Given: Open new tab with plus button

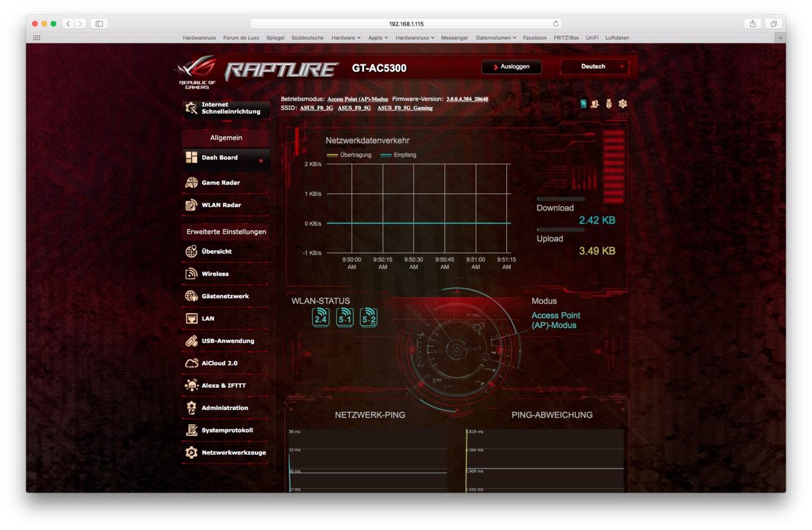Looking at the screenshot, I should [x=780, y=38].
